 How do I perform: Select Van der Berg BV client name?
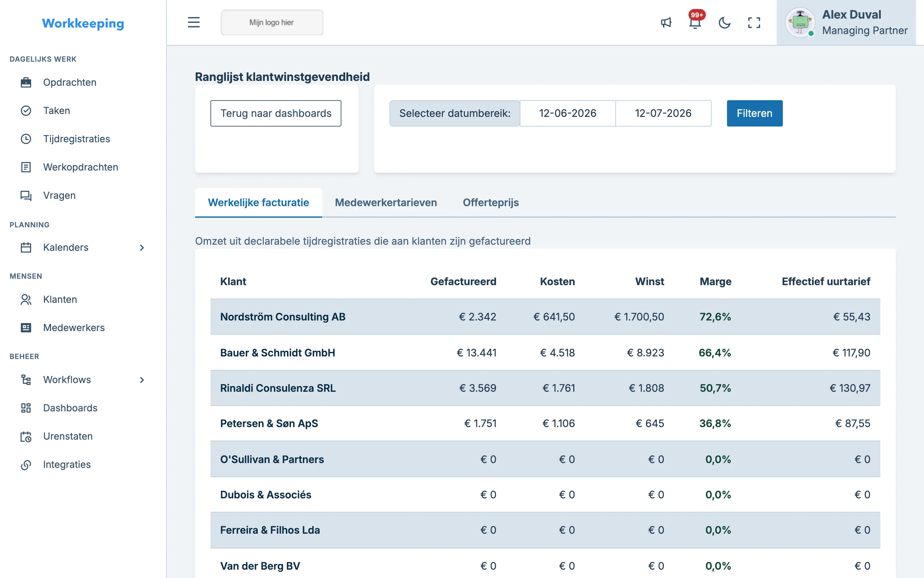point(260,566)
